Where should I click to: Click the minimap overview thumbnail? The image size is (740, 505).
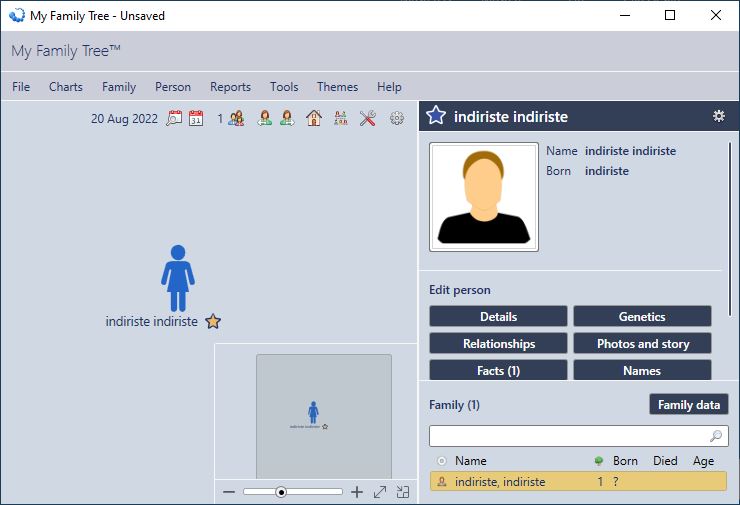324,416
